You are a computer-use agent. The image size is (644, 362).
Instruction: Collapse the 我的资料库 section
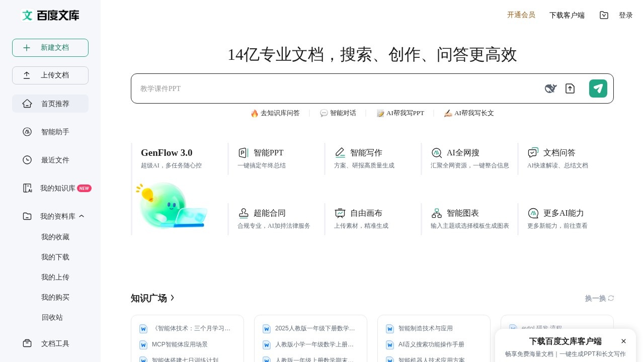[82, 216]
